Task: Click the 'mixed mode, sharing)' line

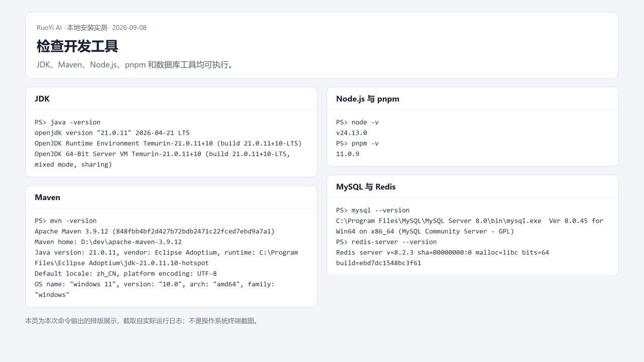Action: [x=73, y=164]
